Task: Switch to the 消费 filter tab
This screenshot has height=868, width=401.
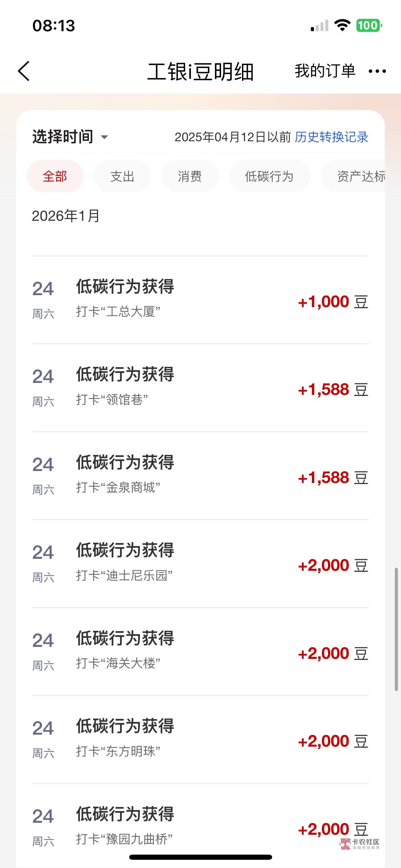Action: [x=190, y=177]
